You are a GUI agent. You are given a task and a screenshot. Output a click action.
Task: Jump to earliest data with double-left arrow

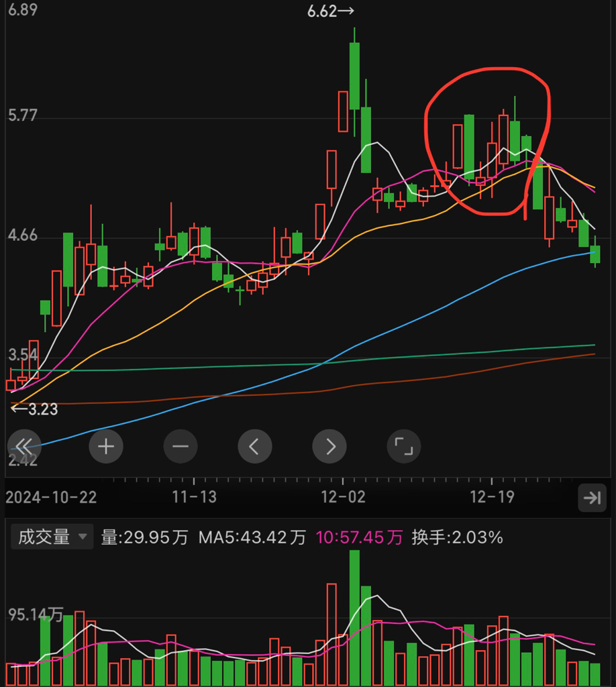pos(24,446)
